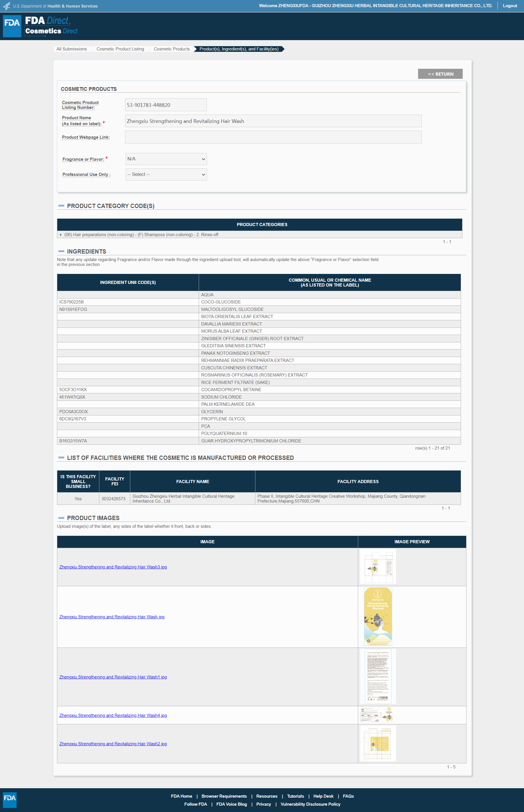Image resolution: width=524 pixels, height=812 pixels.
Task: Collapse the Product Images section
Action: pyautogui.click(x=61, y=518)
